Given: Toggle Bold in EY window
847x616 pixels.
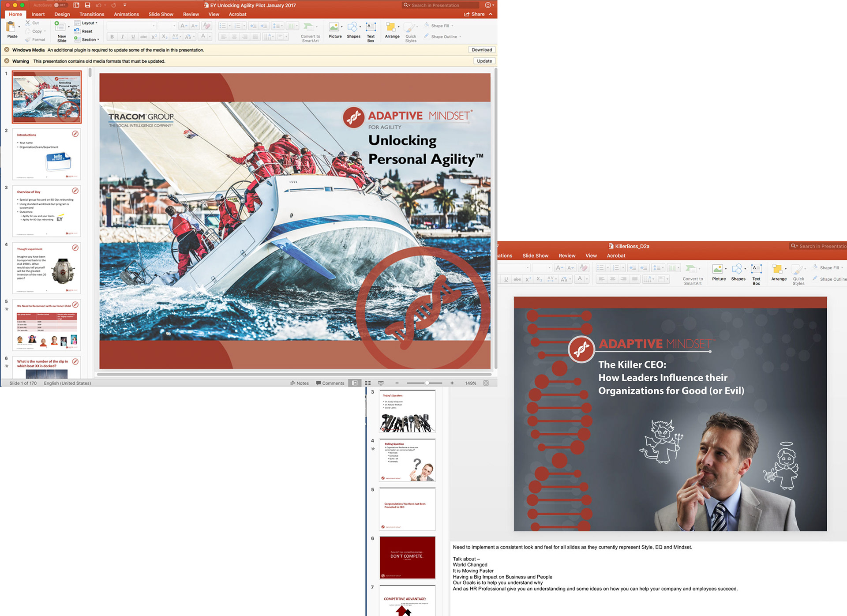Looking at the screenshot, I should [112, 37].
